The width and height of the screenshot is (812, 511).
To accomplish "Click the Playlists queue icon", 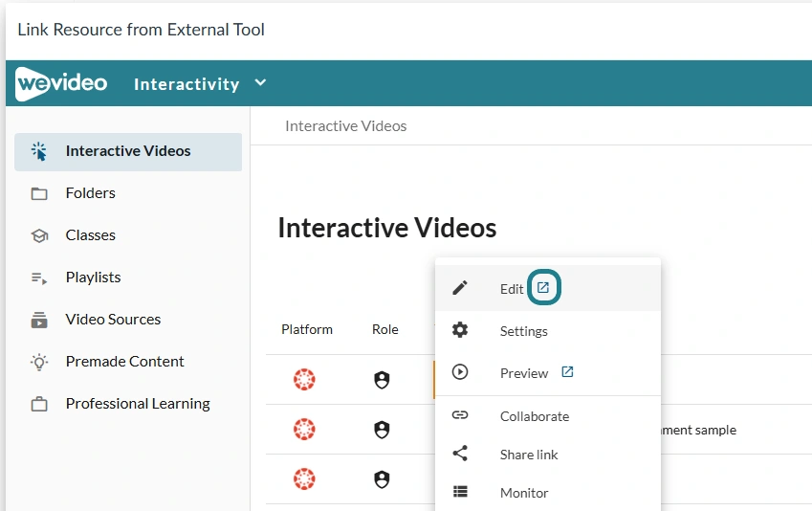I will coord(39,278).
